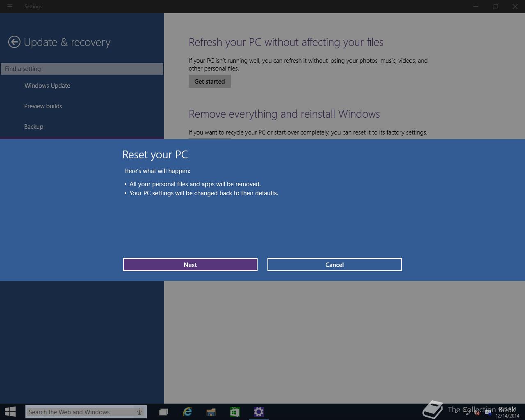This screenshot has width=525, height=420.
Task: Open the hamburger menu in the Settings title bar
Action: (10, 7)
